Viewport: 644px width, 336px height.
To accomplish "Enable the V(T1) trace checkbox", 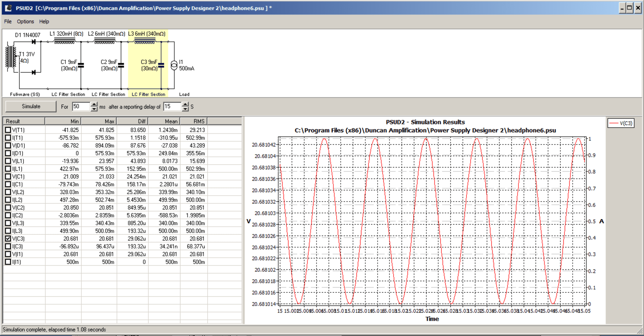I will 8,130.
